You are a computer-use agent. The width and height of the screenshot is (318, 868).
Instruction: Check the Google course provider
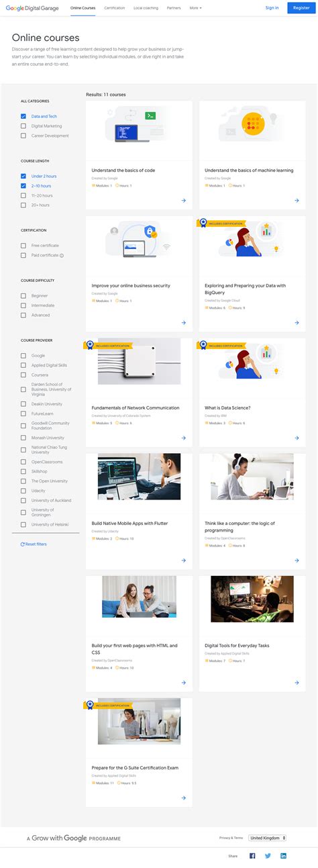pyautogui.click(x=23, y=356)
